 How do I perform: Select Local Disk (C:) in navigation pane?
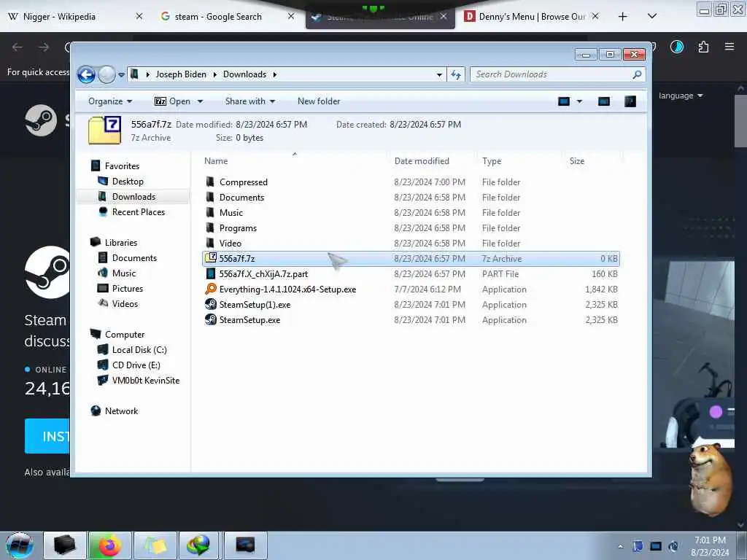point(139,349)
